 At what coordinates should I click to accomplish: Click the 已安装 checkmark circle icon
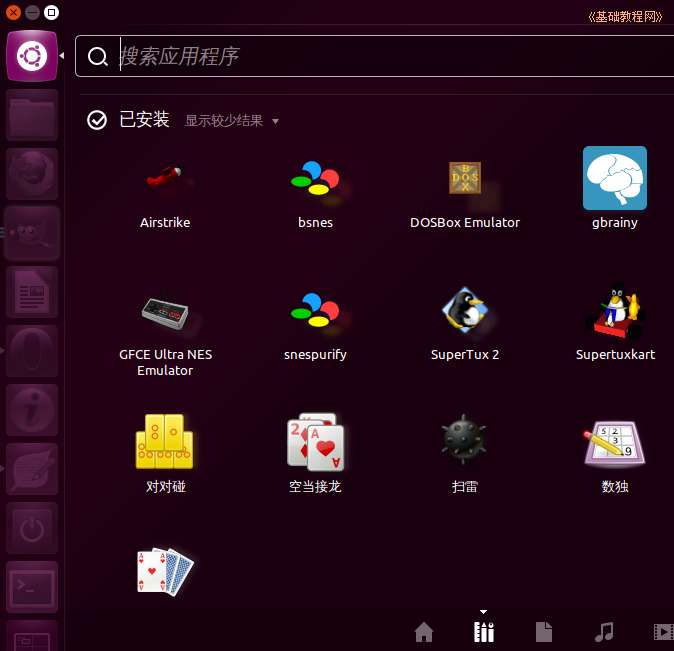pyautogui.click(x=97, y=120)
